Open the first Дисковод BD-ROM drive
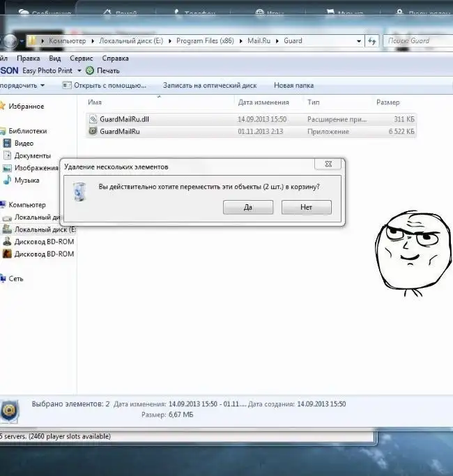Screen dimensions: 453x476 click(43, 242)
